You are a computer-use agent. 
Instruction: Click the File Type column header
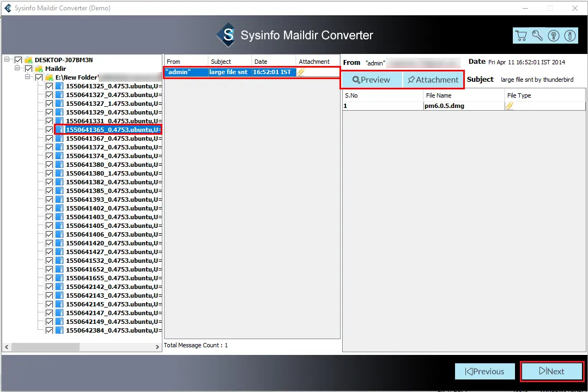[544, 95]
